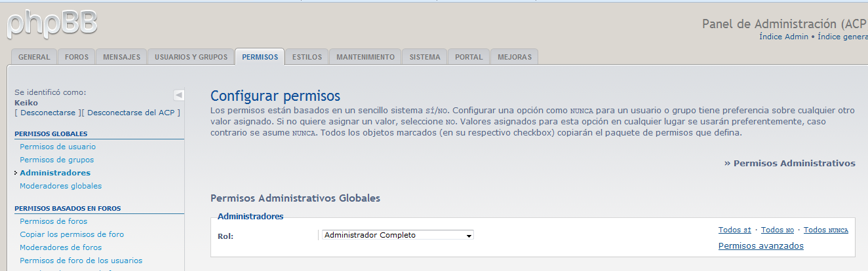The image size is (868, 271).
Task: Open Permisos de foro de los usuarios
Action: [81, 261]
